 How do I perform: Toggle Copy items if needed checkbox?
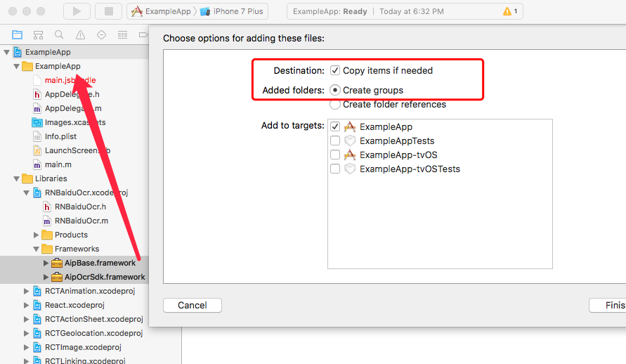tap(335, 71)
